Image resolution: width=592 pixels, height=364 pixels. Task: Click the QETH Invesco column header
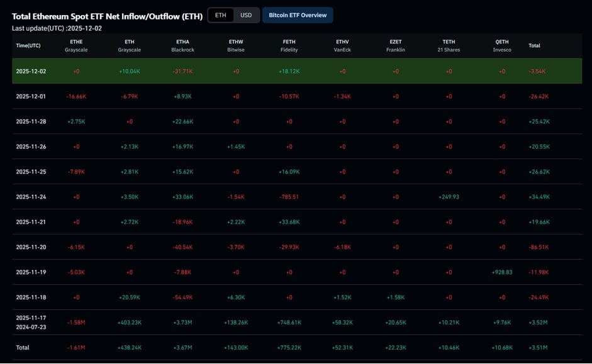[501, 45]
